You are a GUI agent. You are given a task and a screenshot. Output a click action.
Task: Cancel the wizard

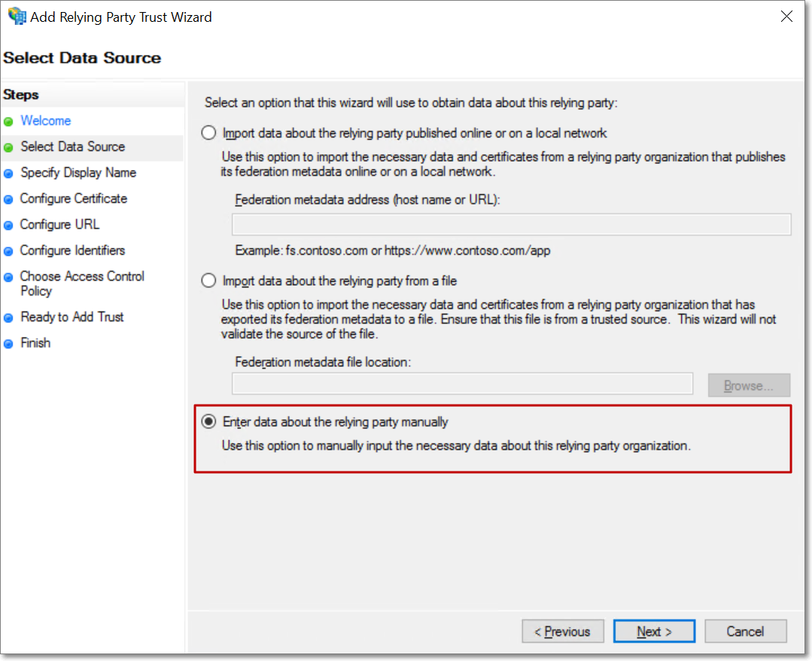point(745,632)
